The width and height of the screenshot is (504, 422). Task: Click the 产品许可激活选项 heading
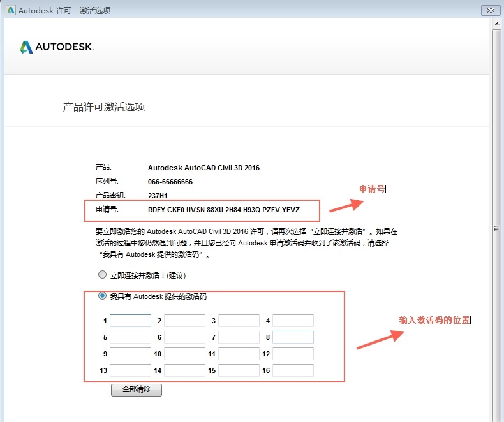104,106
